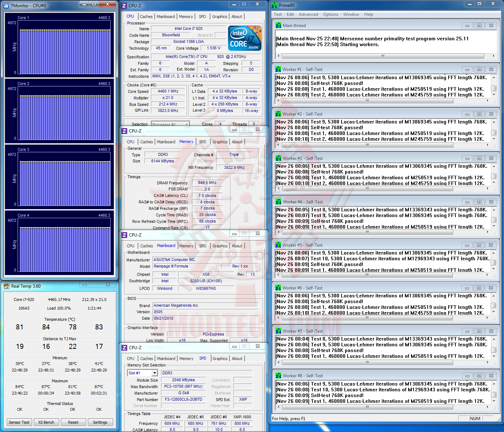This screenshot has height=432, width=504.
Task: Click the Sensor Test button in Real Temp
Action: tap(19, 422)
